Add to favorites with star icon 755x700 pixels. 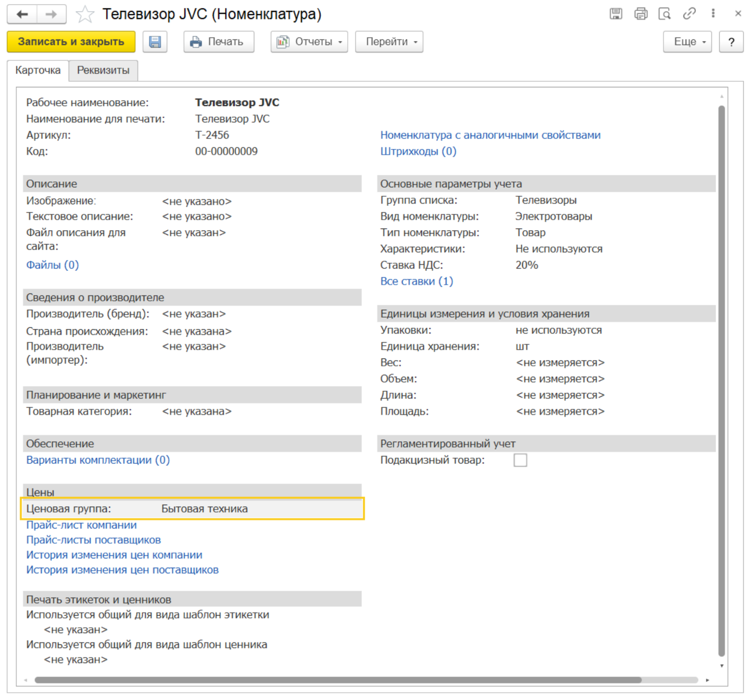(x=84, y=14)
